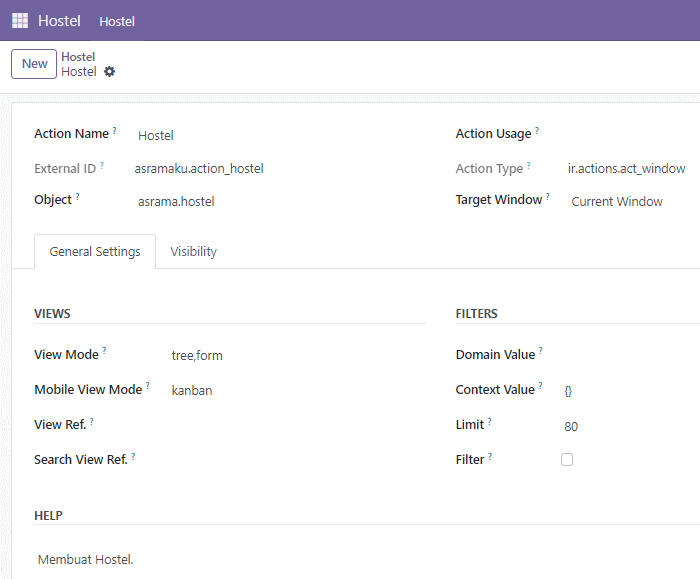The width and height of the screenshot is (700, 579).
Task: Enable the Filter checkbox
Action: click(x=567, y=459)
